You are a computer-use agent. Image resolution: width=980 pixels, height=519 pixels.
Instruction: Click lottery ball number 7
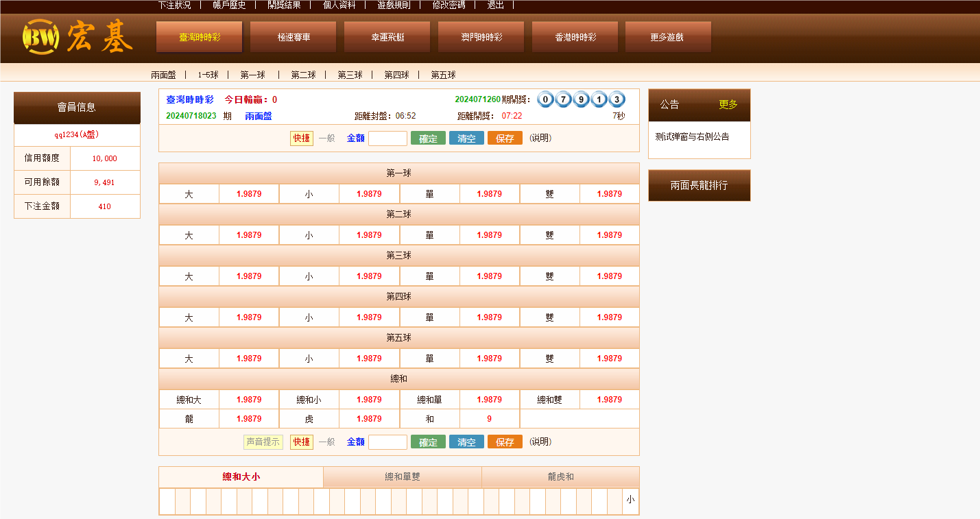pyautogui.click(x=563, y=99)
